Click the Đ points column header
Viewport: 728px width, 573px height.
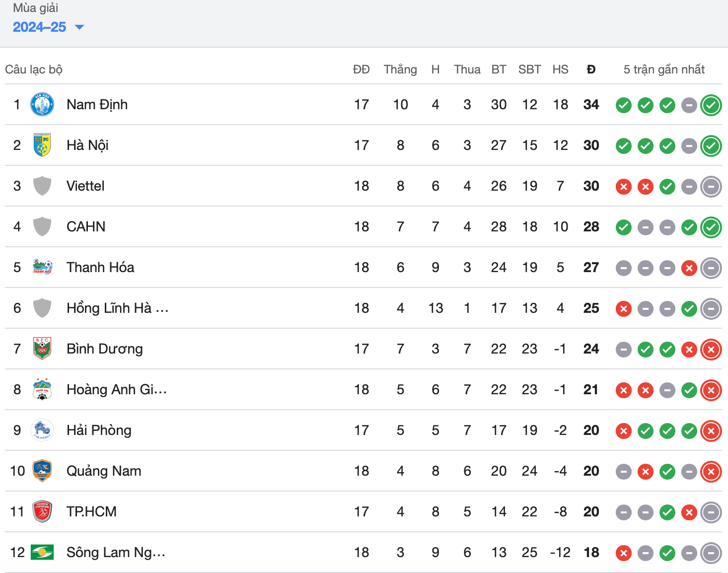[x=591, y=70]
